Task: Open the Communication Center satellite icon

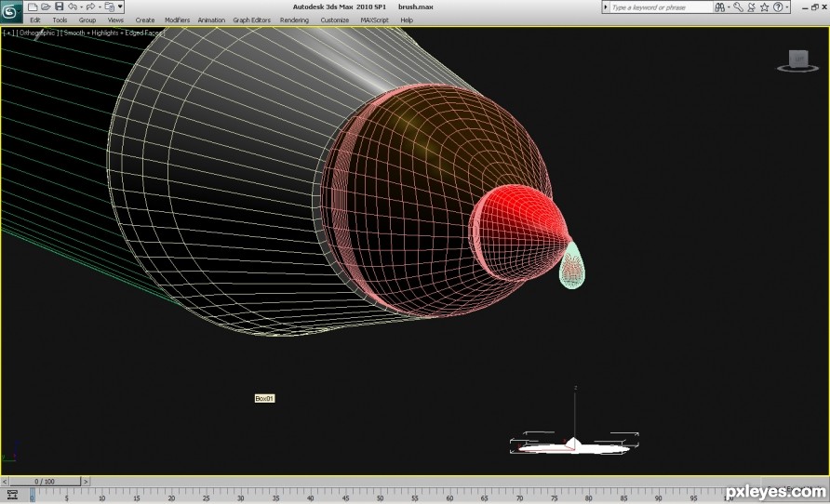Action: (752, 7)
